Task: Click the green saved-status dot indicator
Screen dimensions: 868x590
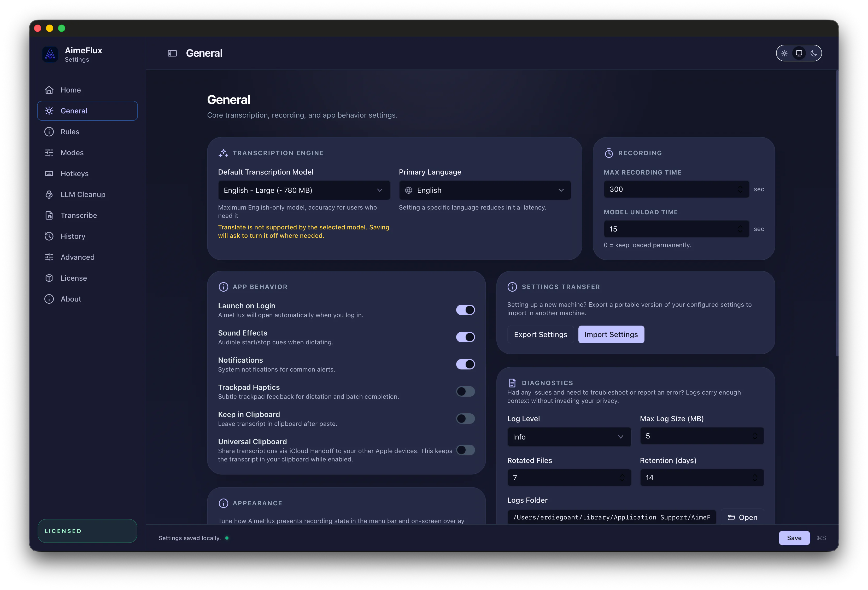Action: (x=227, y=538)
